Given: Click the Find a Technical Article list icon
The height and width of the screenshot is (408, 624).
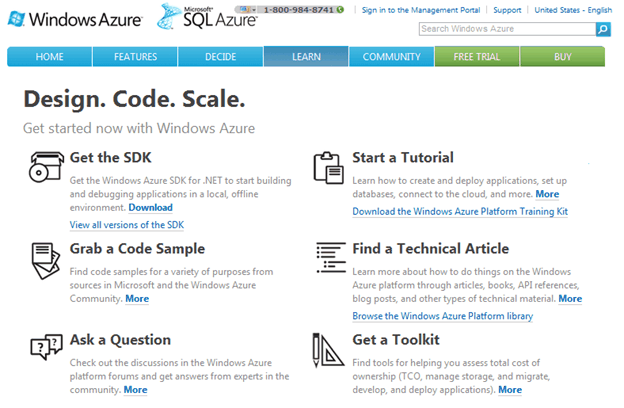Looking at the screenshot, I should (331, 258).
